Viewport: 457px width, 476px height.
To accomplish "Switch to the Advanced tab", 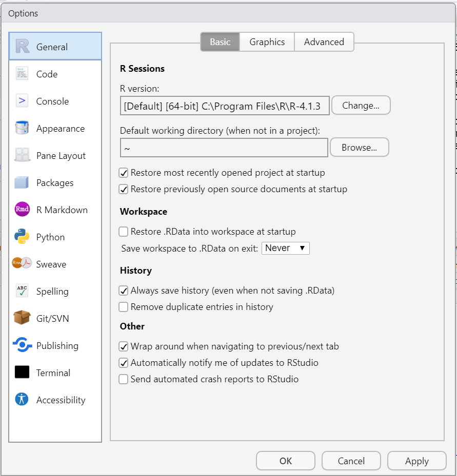I will [x=324, y=42].
